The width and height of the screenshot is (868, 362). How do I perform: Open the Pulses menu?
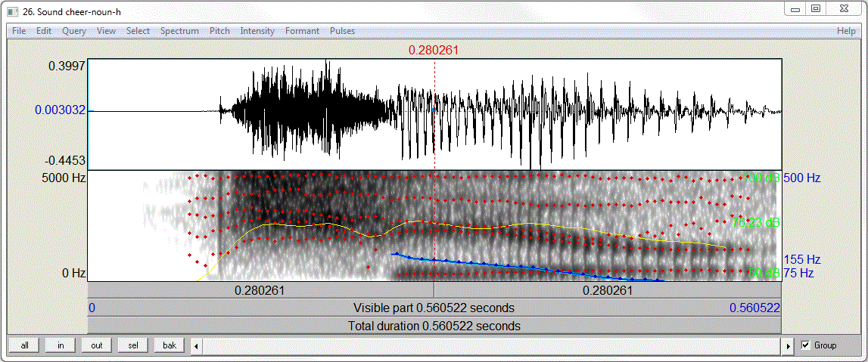pos(343,31)
